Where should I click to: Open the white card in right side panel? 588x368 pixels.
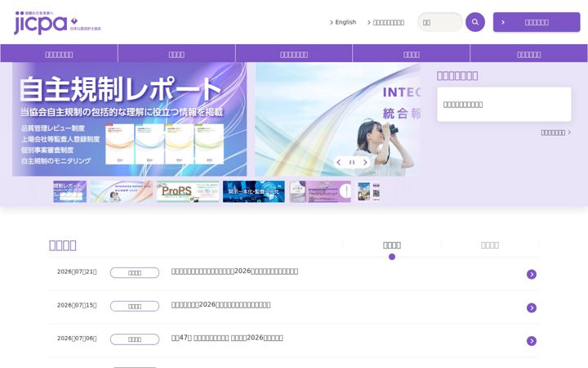(x=504, y=105)
